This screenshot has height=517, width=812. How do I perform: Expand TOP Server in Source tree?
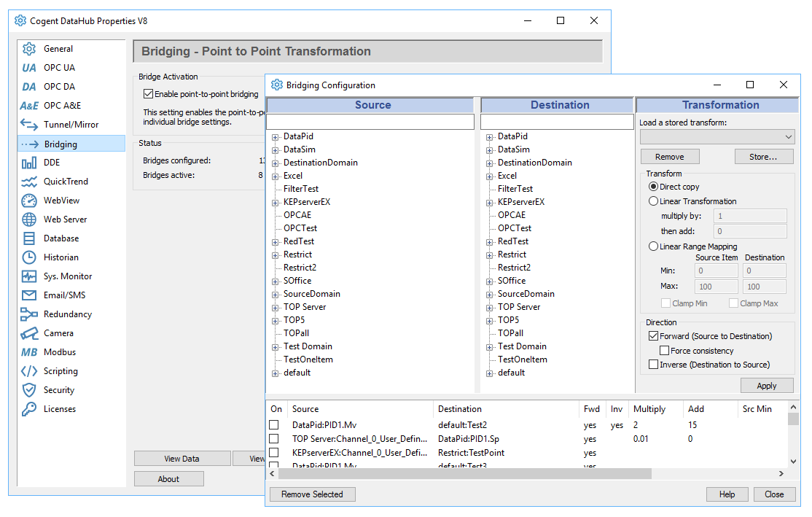click(x=275, y=308)
